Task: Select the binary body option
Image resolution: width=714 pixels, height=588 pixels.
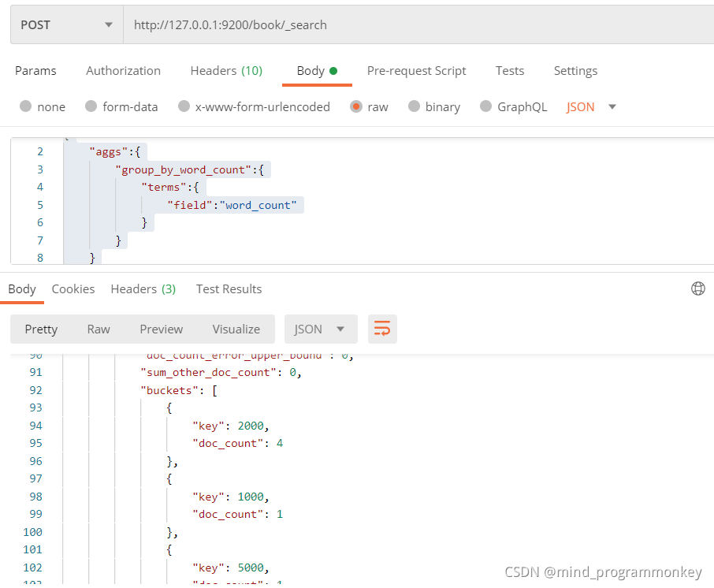Action: pyautogui.click(x=414, y=106)
